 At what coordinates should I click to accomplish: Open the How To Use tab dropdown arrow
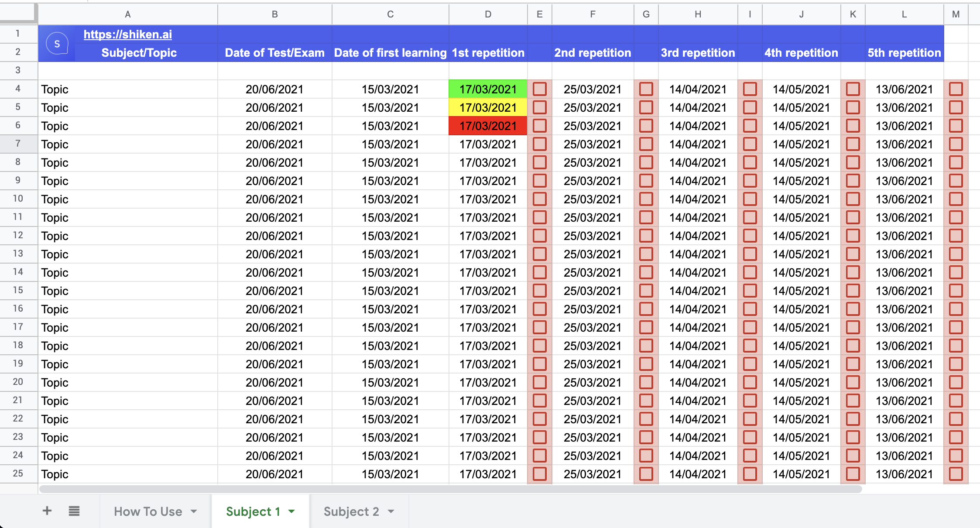pyautogui.click(x=194, y=511)
